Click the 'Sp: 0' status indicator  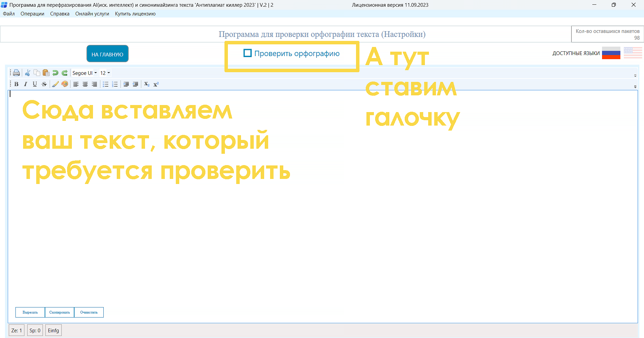coord(35,331)
